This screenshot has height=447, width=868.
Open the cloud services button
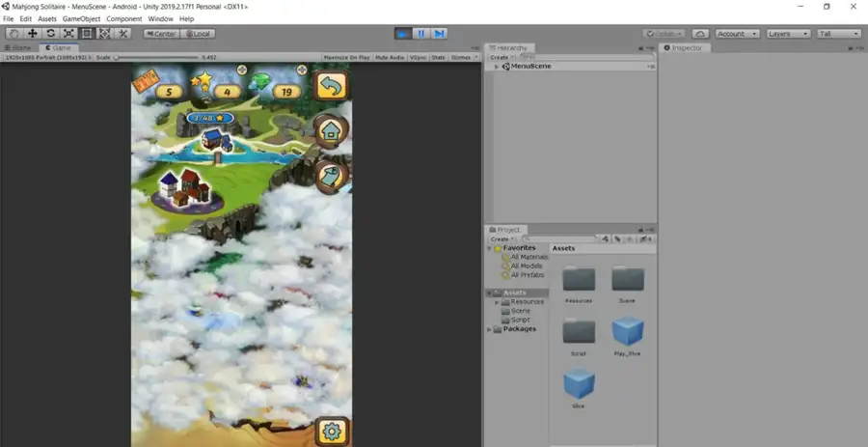pyautogui.click(x=699, y=34)
